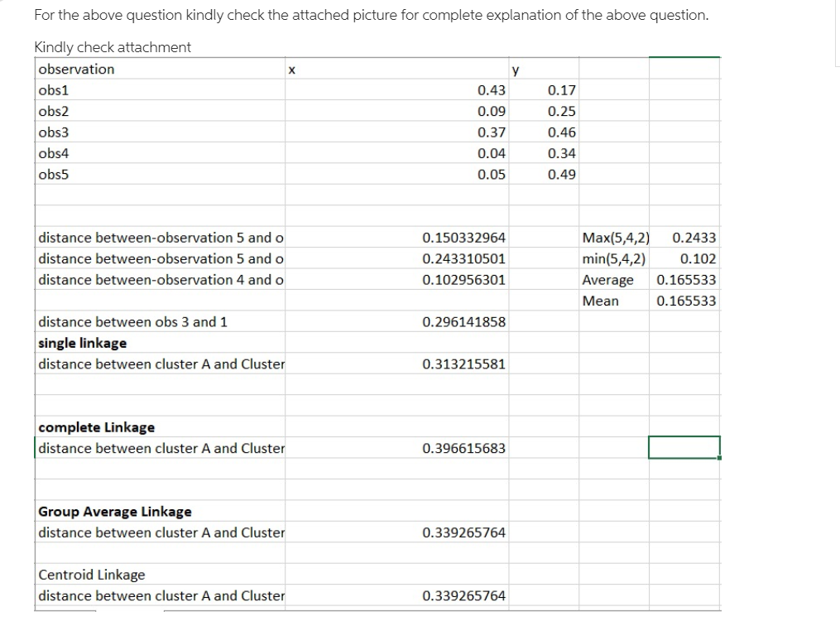Select 0.339265764 under Group Average Linkage
Viewport: 840px width, 631px height.
click(397, 532)
